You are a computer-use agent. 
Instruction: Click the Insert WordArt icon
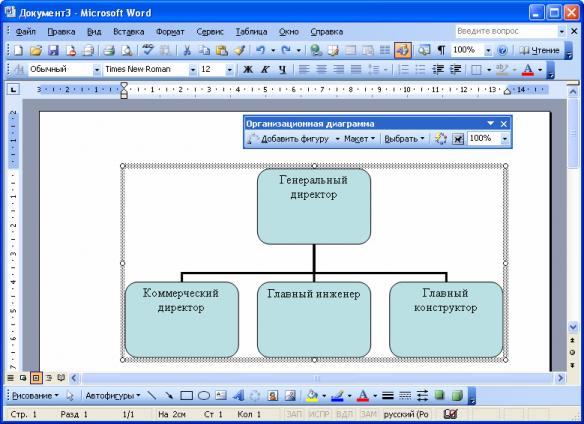click(238, 395)
